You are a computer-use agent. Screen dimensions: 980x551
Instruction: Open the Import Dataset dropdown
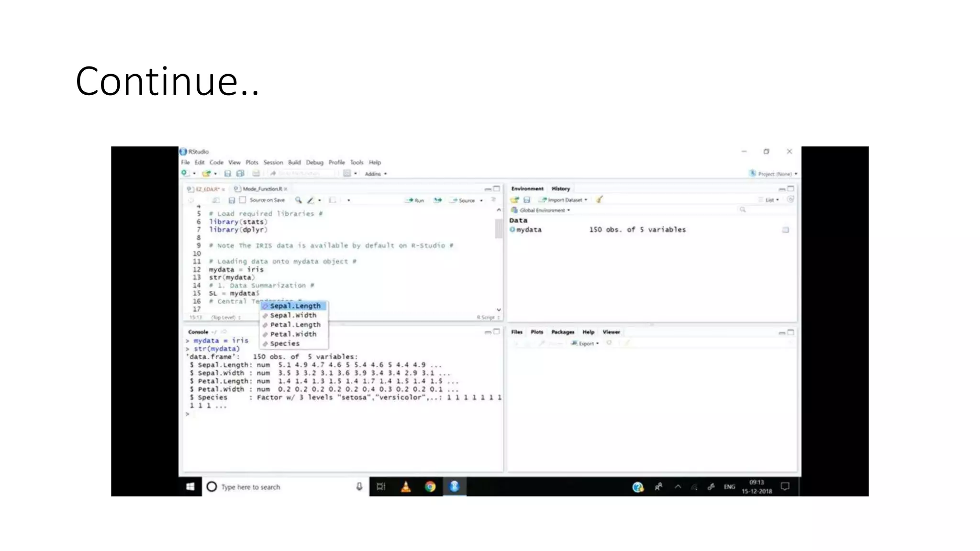(x=565, y=200)
